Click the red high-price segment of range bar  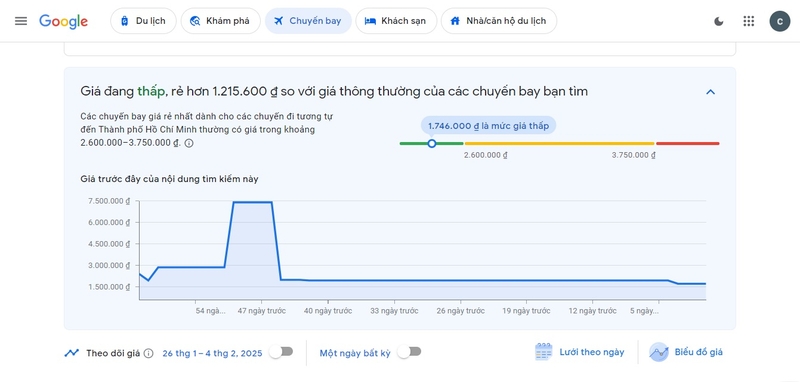[x=688, y=143]
